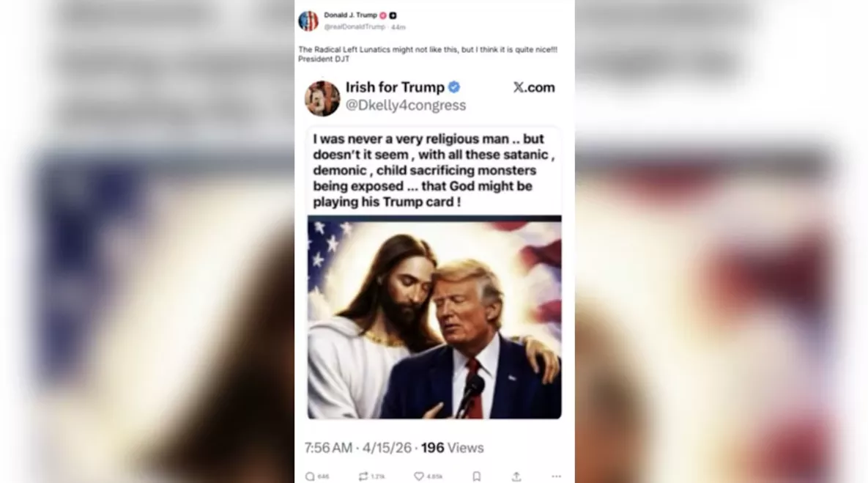Open the embedded image with flag background
The image size is (868, 483).
pos(434,317)
